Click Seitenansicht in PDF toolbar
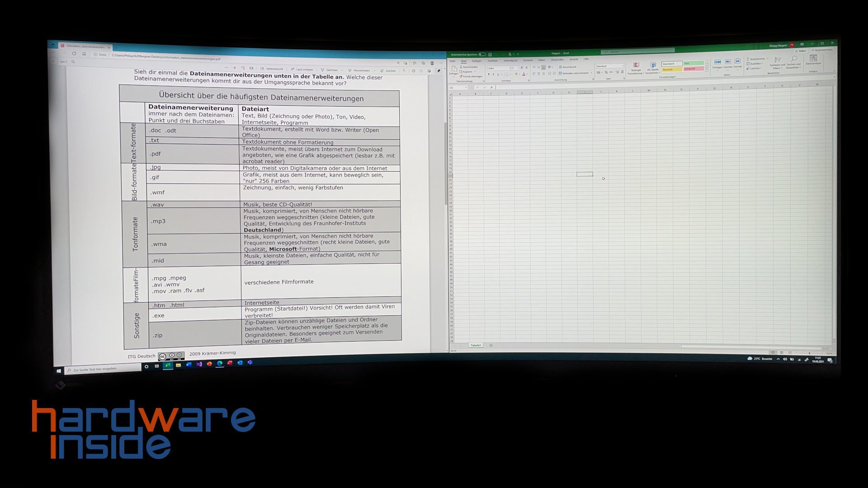Screen dimensions: 868x488 coord(272,69)
